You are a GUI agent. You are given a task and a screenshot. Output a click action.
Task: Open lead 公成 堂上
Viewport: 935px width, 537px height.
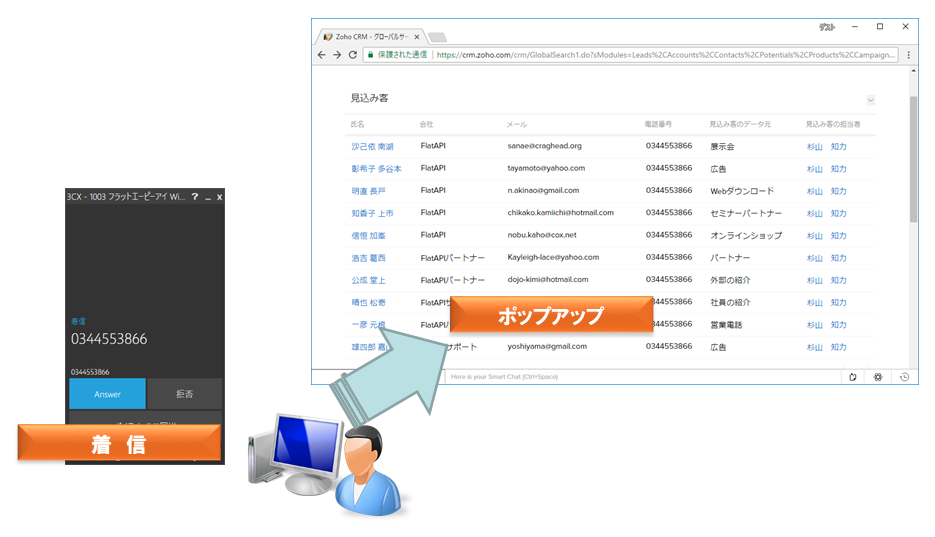[368, 280]
